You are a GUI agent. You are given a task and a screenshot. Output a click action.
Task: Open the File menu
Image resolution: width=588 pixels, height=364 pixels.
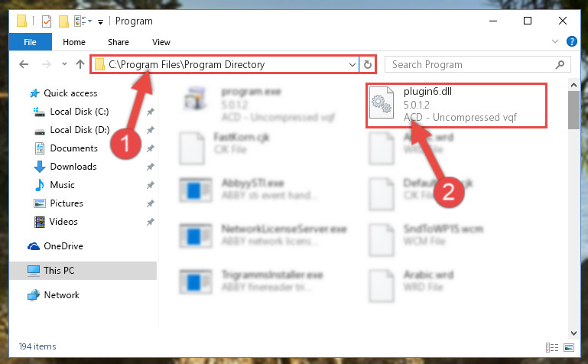(x=30, y=42)
